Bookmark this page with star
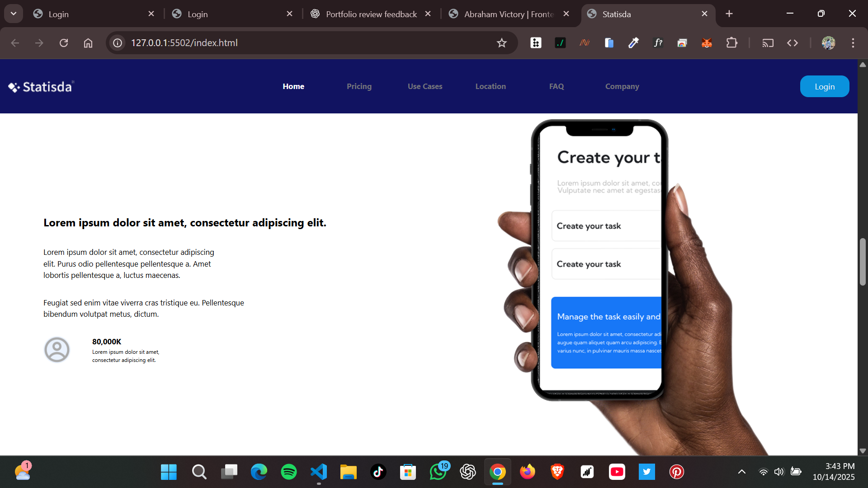 (502, 43)
